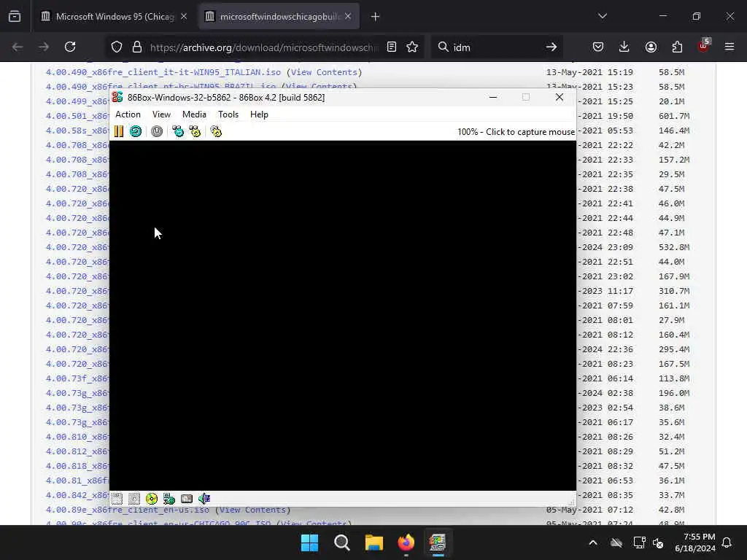Click black emulator screen to capture mouse
The width and height of the screenshot is (747, 560).
click(x=343, y=315)
